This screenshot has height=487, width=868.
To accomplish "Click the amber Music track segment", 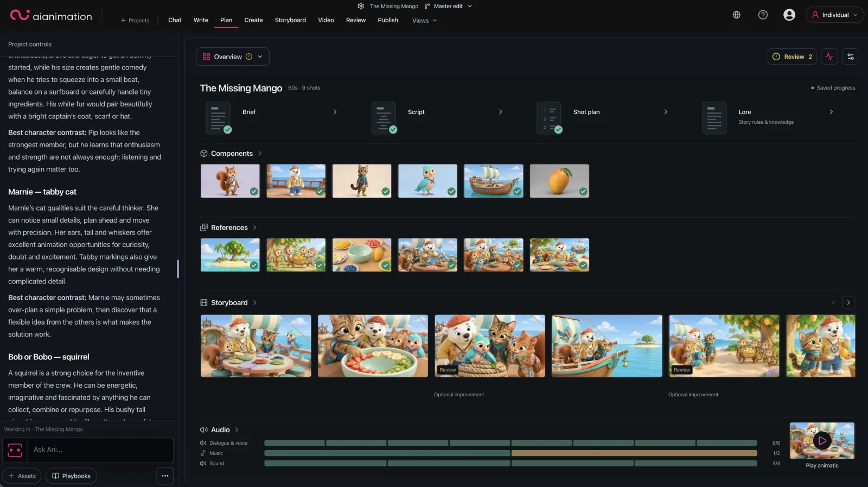I will 634,453.
